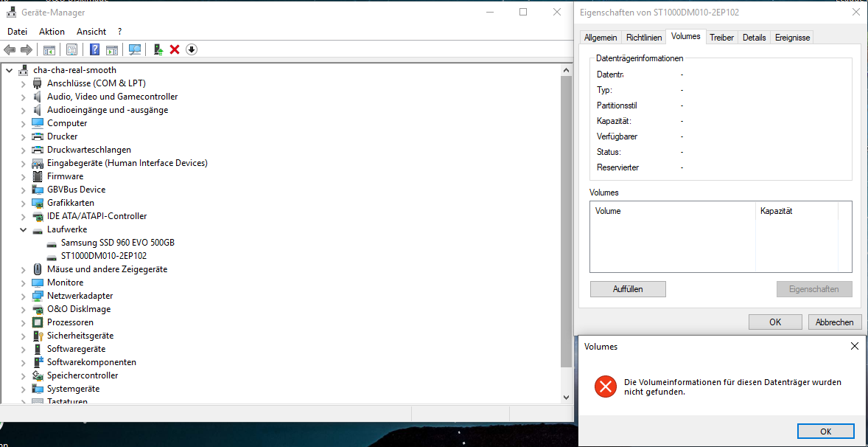Click the update driver toolbar icon

[158, 50]
